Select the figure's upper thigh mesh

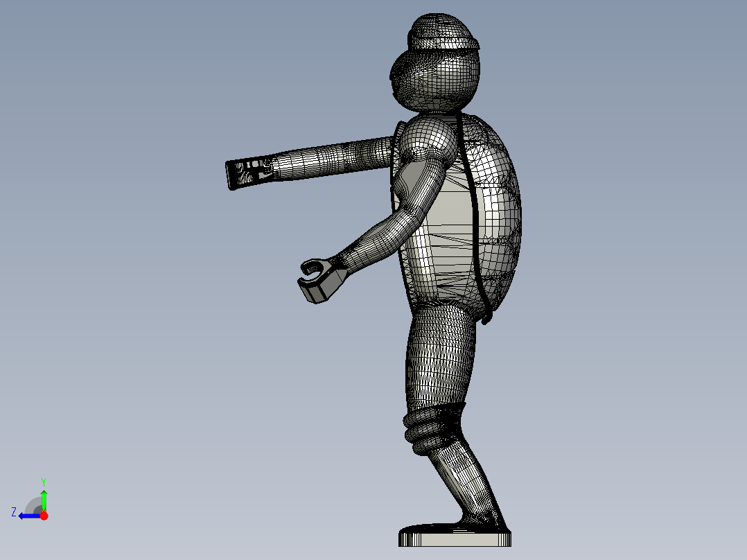click(x=441, y=358)
